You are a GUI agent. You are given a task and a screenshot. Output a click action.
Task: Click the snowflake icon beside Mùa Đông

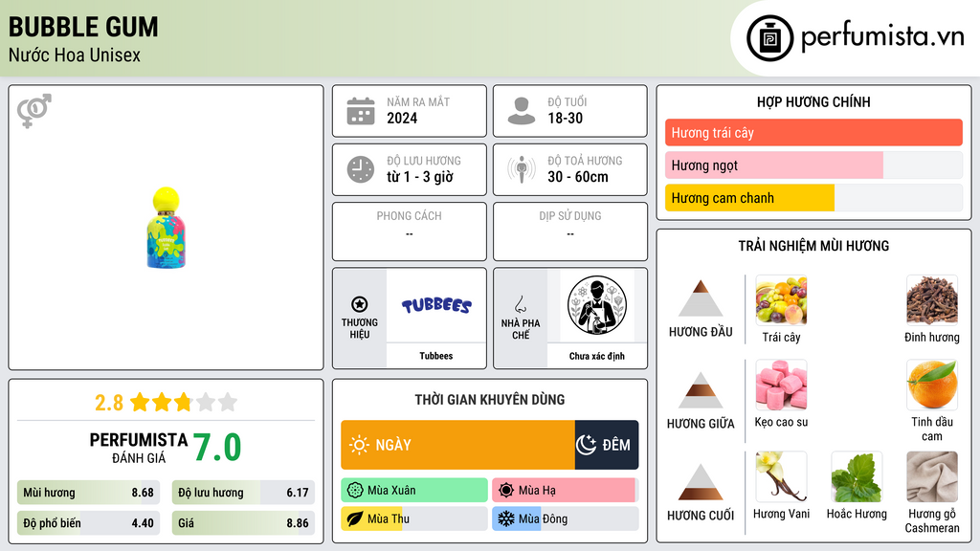click(x=506, y=518)
